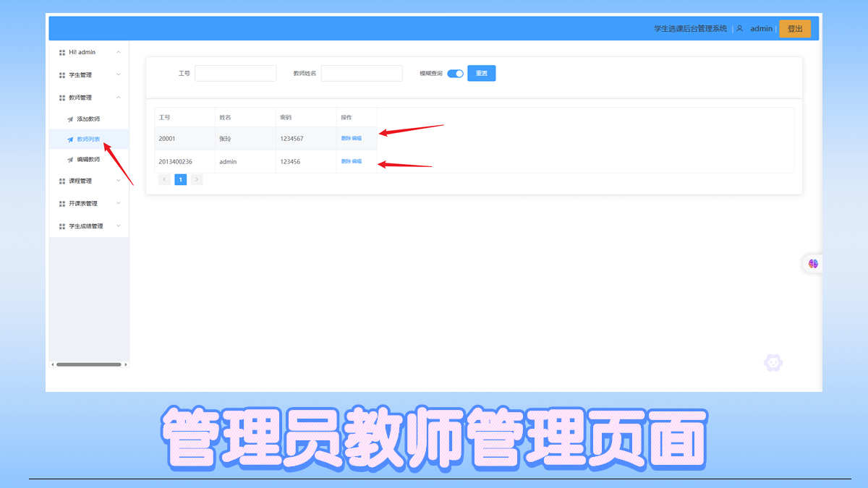Focus the 工号 search input field
Viewport: 868px width, 488px height.
point(236,73)
